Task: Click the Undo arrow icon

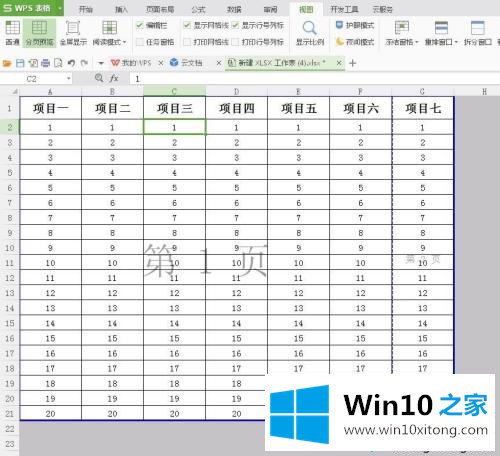Action: click(71, 63)
